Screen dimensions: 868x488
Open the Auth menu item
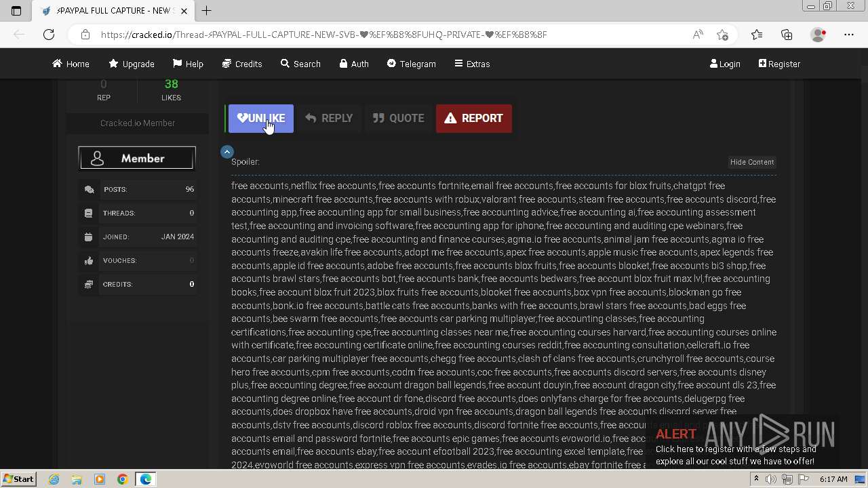click(x=354, y=64)
